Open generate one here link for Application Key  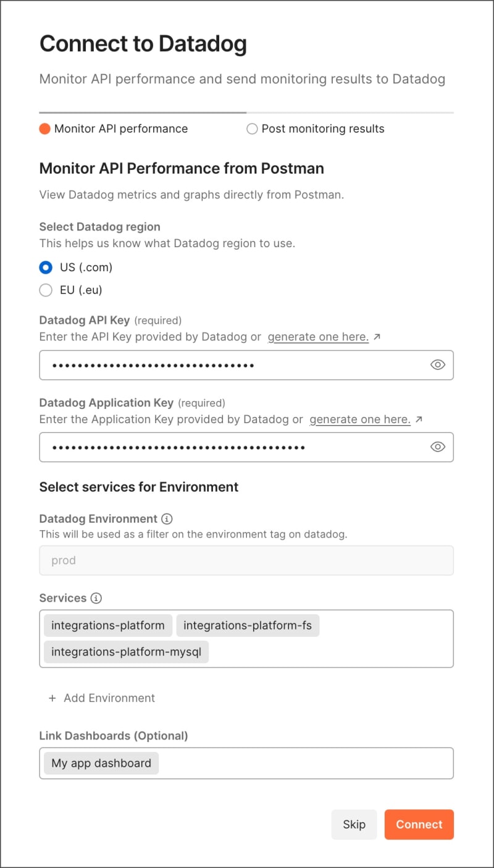360,418
